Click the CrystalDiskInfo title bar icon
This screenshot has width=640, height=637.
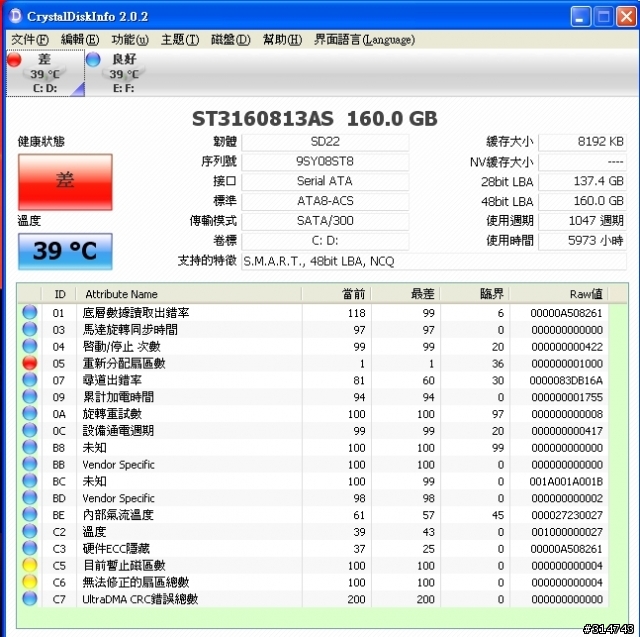tap(15, 16)
